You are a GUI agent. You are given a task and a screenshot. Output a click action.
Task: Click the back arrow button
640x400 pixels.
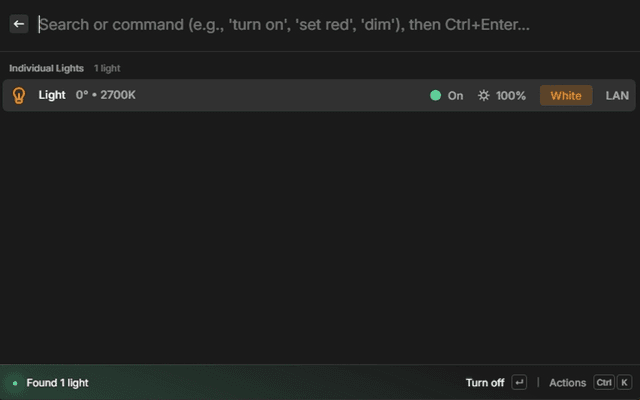18,24
